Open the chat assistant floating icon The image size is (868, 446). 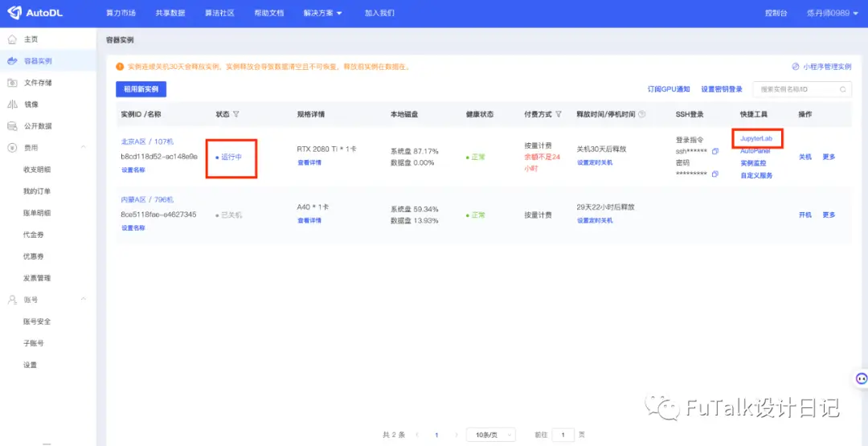pos(861,378)
